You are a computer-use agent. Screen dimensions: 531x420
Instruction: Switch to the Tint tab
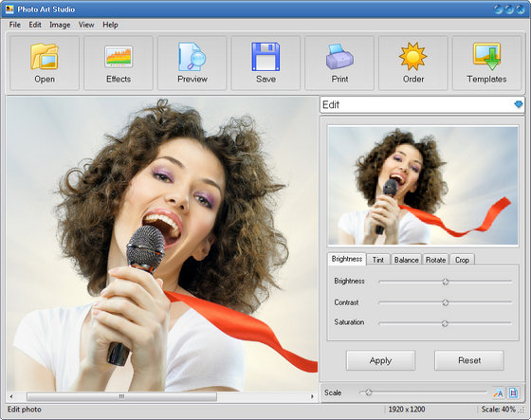378,260
